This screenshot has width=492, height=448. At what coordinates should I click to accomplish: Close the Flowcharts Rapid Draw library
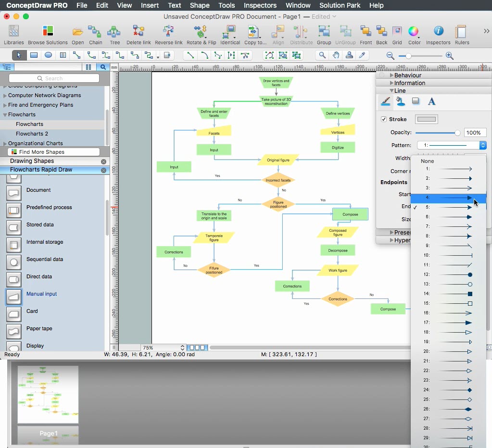tap(103, 170)
